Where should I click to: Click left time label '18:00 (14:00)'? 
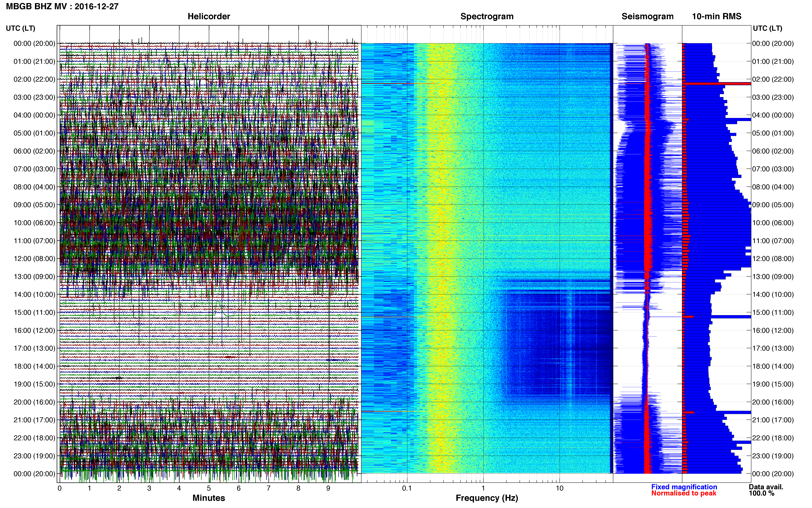(x=34, y=366)
